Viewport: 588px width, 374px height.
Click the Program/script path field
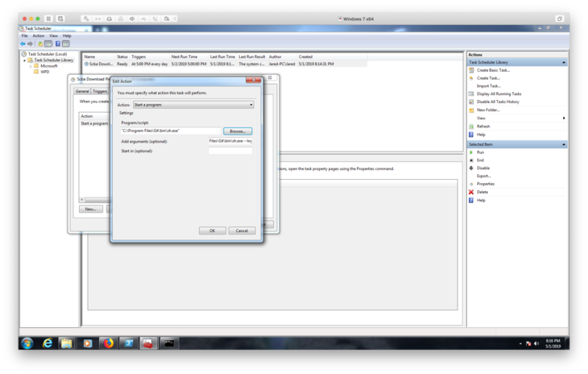(171, 131)
